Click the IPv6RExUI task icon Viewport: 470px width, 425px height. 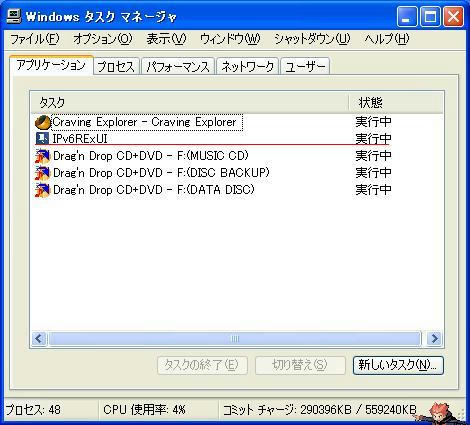click(x=42, y=139)
